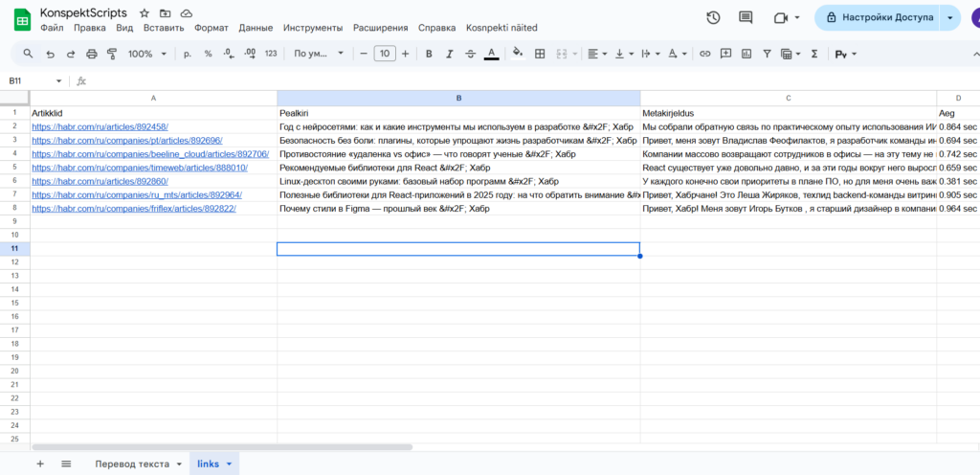Image resolution: width=980 pixels, height=475 pixels.
Task: Open the 123 number format menu
Action: (x=271, y=54)
